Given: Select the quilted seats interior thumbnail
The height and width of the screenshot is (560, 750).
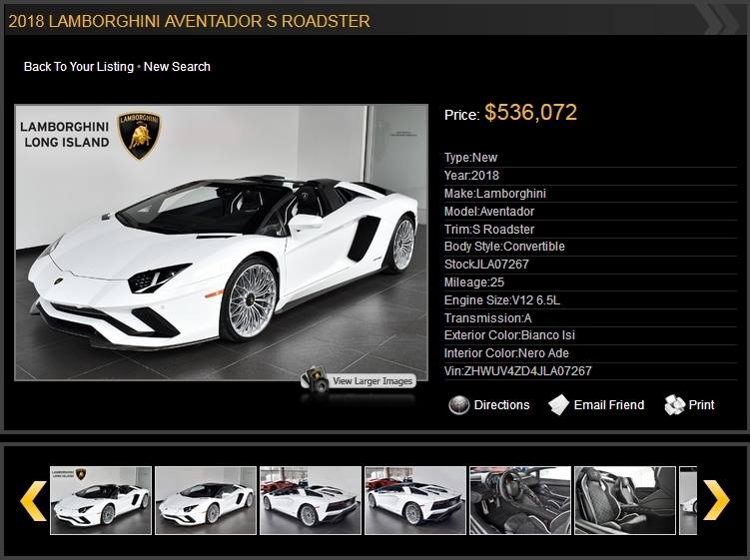Looking at the screenshot, I should [x=625, y=500].
